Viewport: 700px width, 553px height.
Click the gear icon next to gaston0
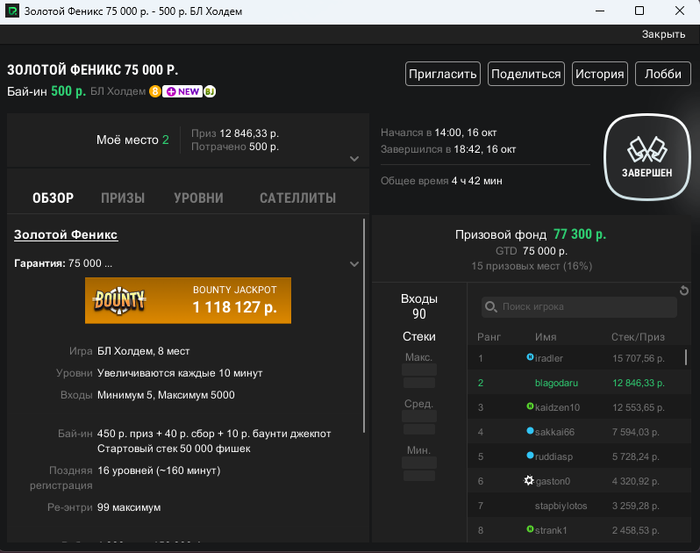click(x=529, y=480)
